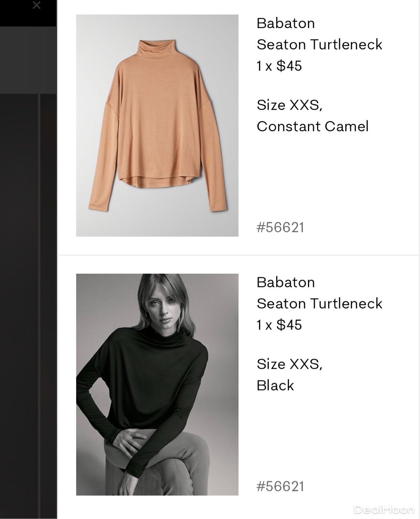Click Size XXS on the Black item

click(x=289, y=364)
